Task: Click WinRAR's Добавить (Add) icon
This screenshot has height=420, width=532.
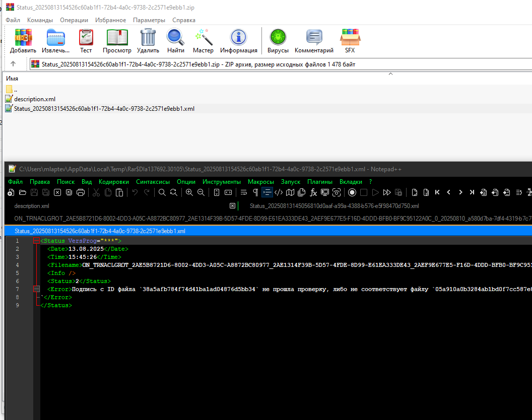Action: (x=23, y=37)
